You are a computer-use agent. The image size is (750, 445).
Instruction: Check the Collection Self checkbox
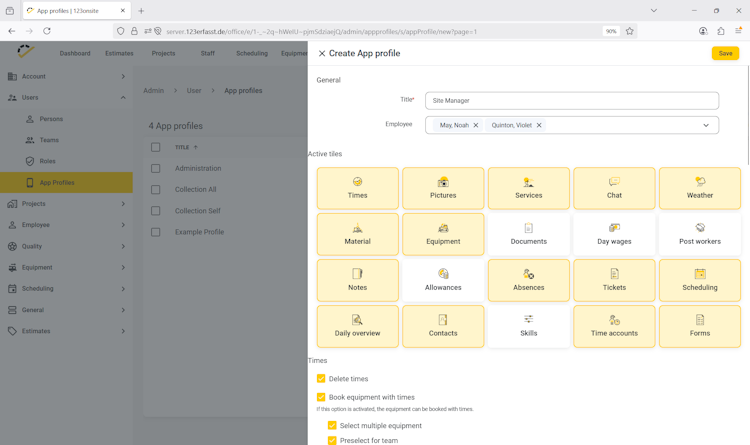point(155,211)
